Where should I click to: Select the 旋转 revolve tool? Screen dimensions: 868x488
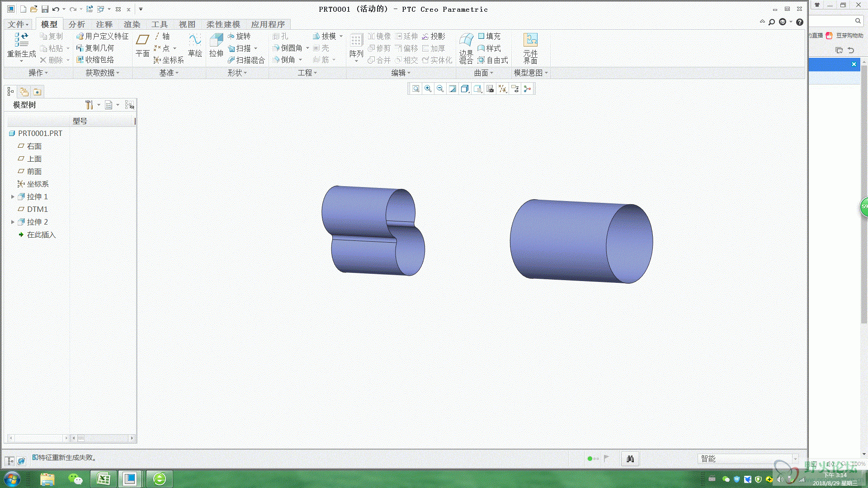click(x=239, y=36)
